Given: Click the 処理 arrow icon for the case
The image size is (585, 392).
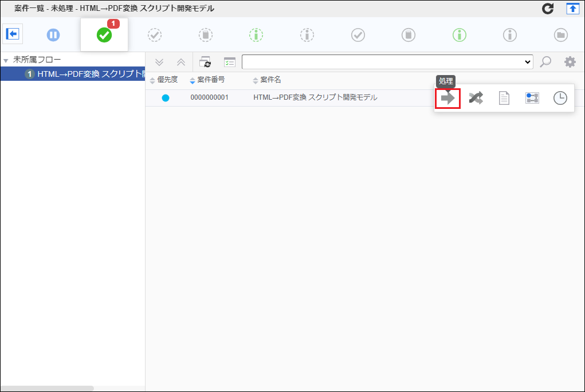Looking at the screenshot, I should [447, 99].
